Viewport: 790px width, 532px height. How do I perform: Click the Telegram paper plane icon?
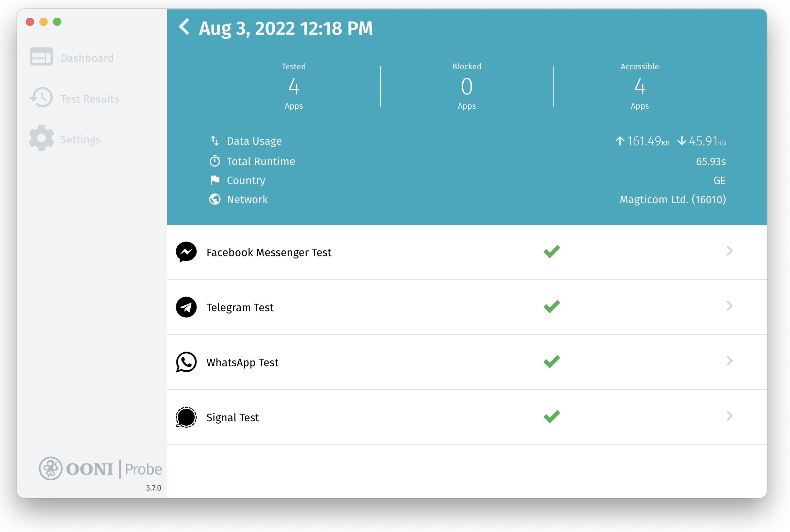[186, 307]
